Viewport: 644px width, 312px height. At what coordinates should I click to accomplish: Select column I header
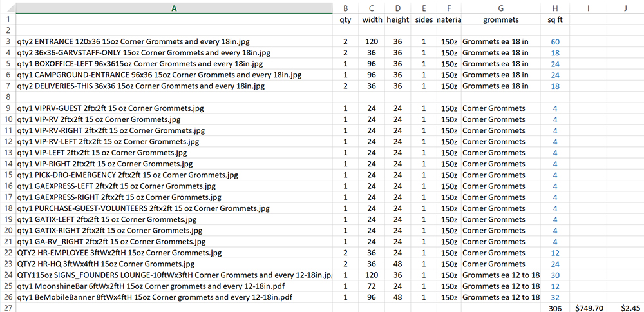click(588, 8)
